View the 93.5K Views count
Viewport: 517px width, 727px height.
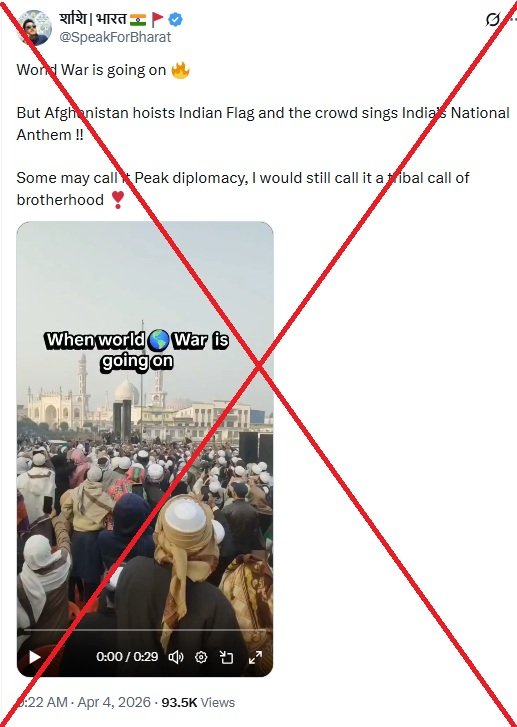coord(198,702)
